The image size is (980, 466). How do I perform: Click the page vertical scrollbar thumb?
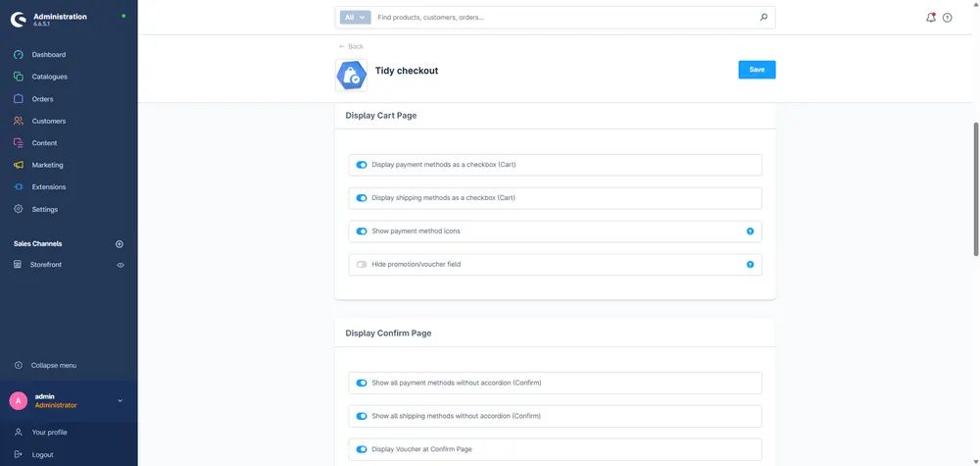coord(976,189)
